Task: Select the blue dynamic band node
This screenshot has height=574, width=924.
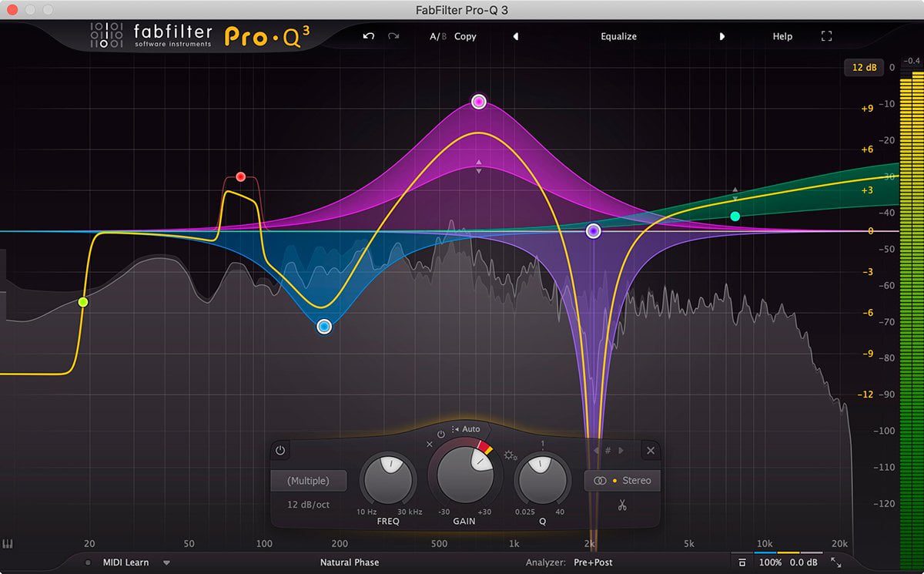Action: (324, 327)
